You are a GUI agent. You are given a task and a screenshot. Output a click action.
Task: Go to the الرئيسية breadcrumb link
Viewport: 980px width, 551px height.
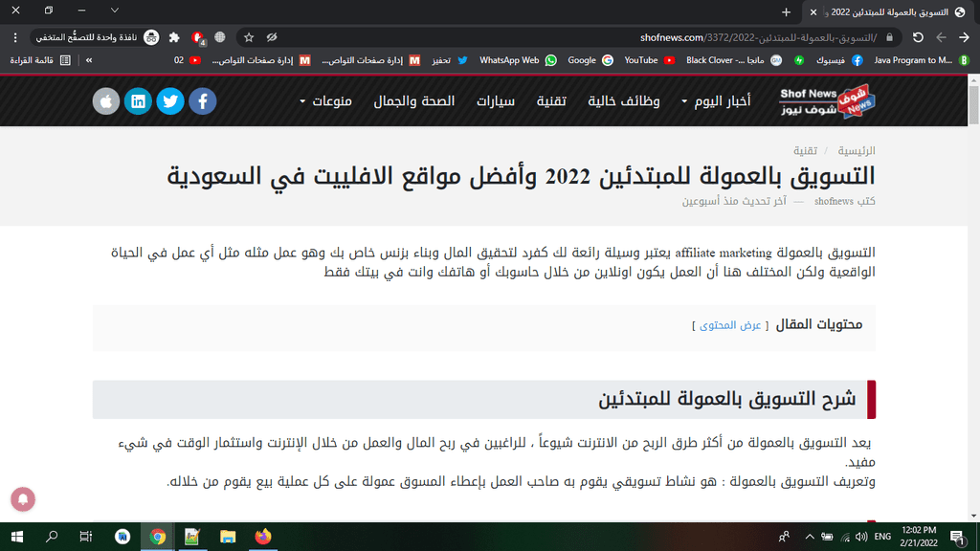(857, 150)
